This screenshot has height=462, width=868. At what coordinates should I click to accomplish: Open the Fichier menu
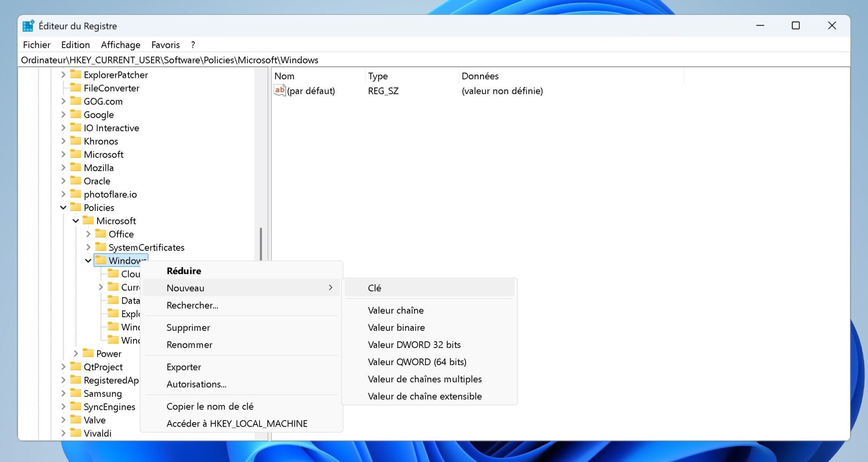click(x=37, y=44)
